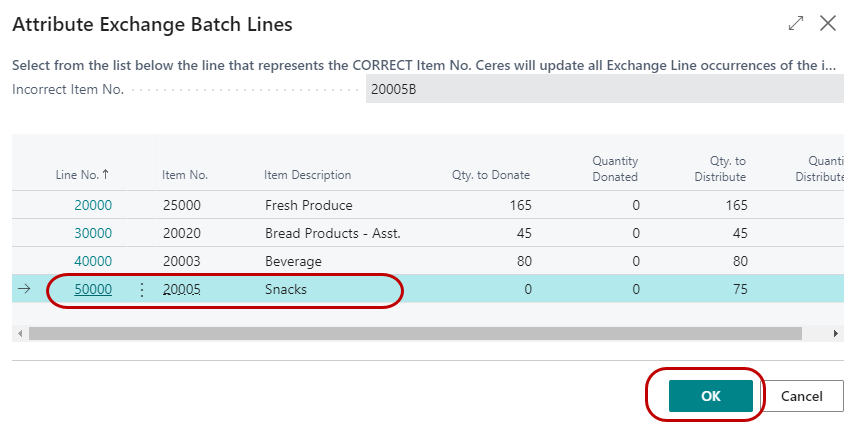Click the Quantity Donated column header
The width and height of the screenshot is (862, 428).
614,168
